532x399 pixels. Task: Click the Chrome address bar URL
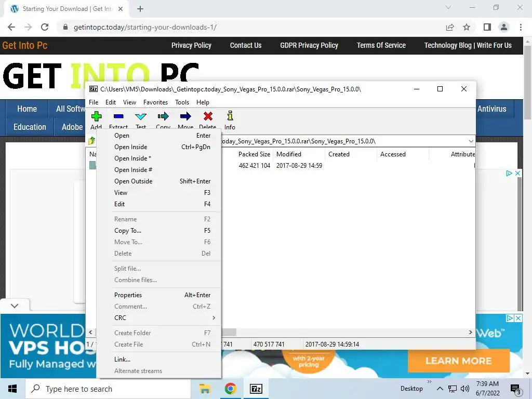[145, 27]
